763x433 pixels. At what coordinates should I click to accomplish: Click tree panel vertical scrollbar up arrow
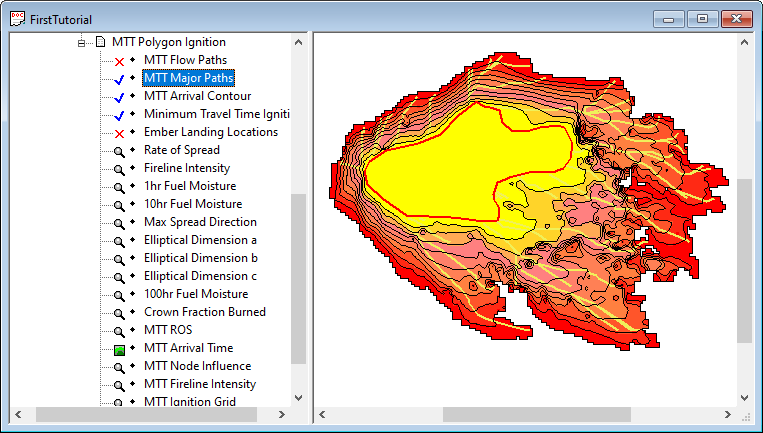coord(298,42)
